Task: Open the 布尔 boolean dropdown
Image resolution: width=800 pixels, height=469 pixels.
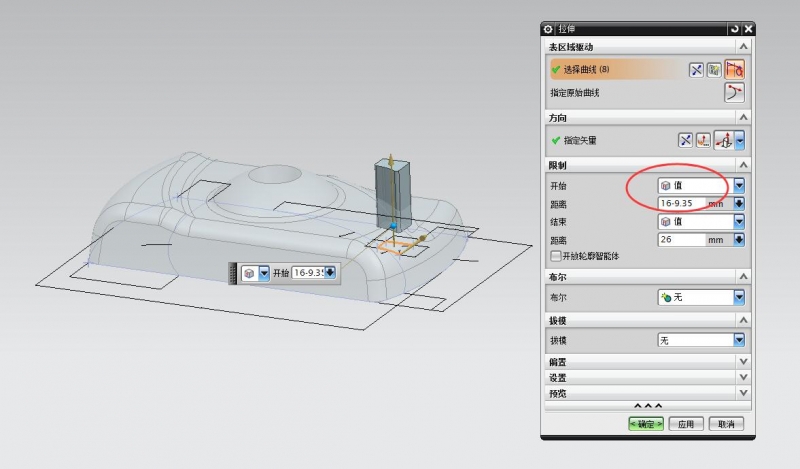Action: click(739, 297)
